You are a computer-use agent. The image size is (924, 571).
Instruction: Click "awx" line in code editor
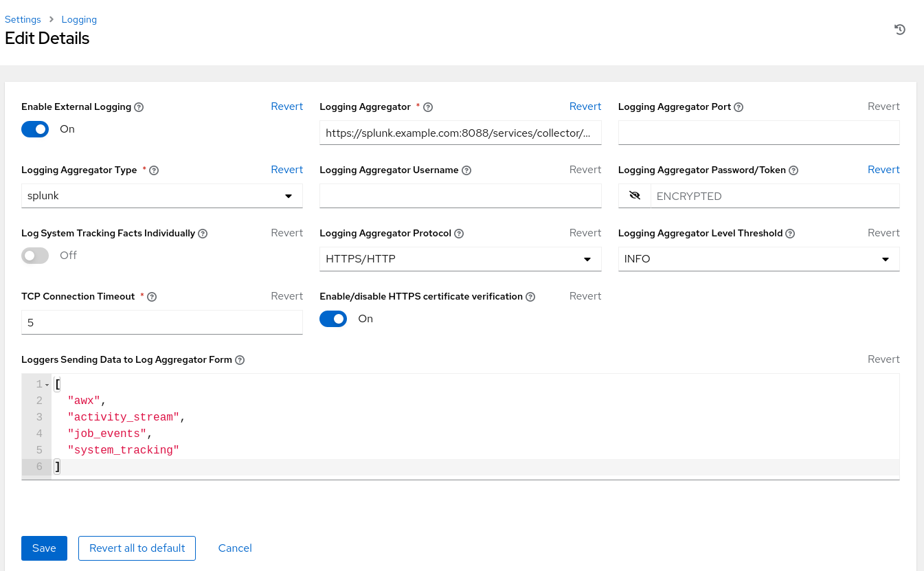tap(87, 401)
